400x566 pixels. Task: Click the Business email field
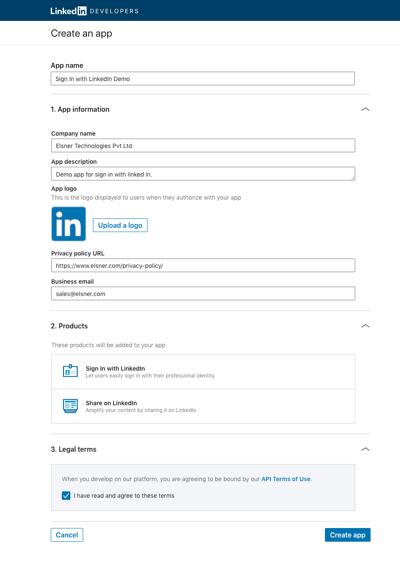[x=203, y=294]
